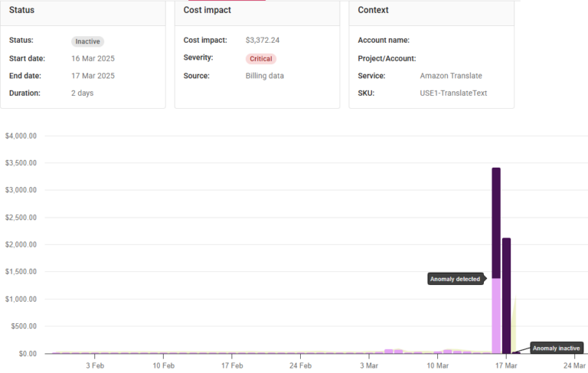Screen dimensions: 588x373
Task: Select the light purple base of tallest bar
Action: [496, 314]
